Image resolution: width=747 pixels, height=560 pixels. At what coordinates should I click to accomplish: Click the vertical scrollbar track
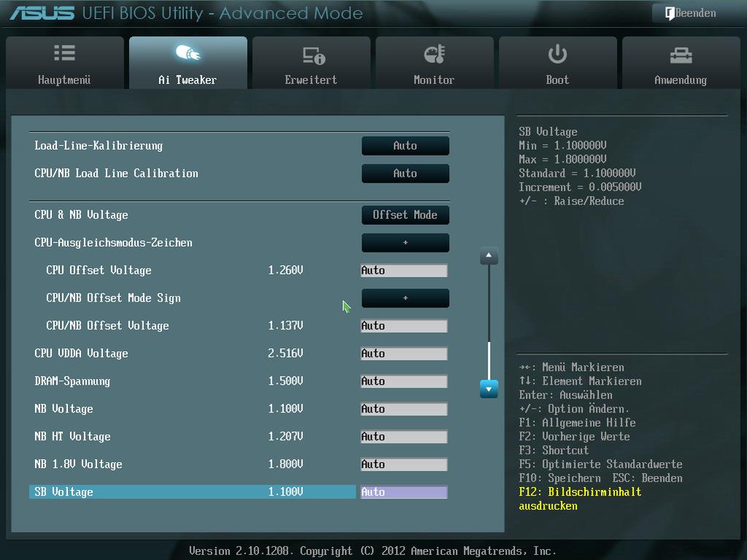489,323
